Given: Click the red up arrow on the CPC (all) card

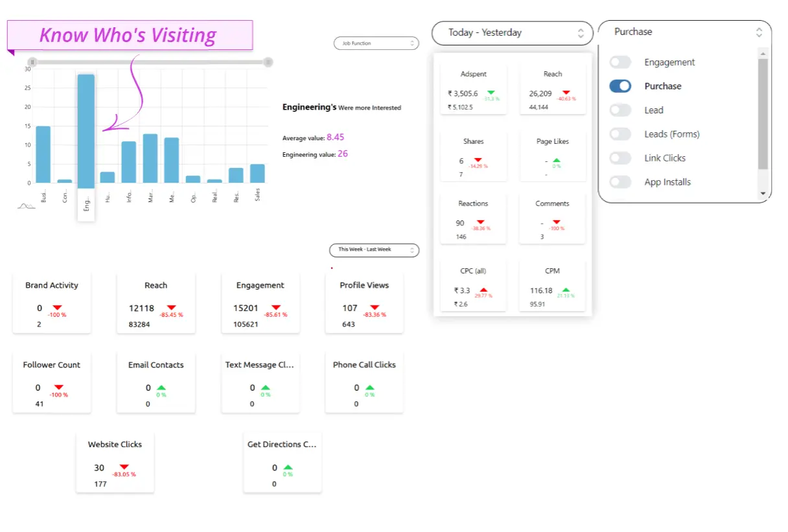Looking at the screenshot, I should click(483, 290).
